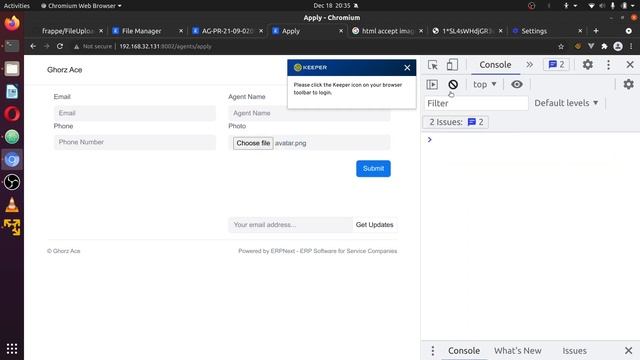Open DevTools settings gear in top bar

[587, 64]
